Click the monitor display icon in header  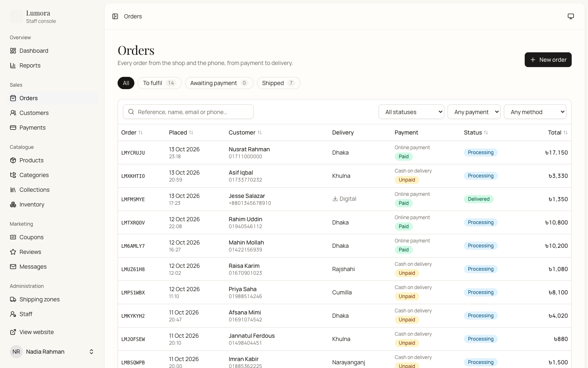tap(571, 16)
